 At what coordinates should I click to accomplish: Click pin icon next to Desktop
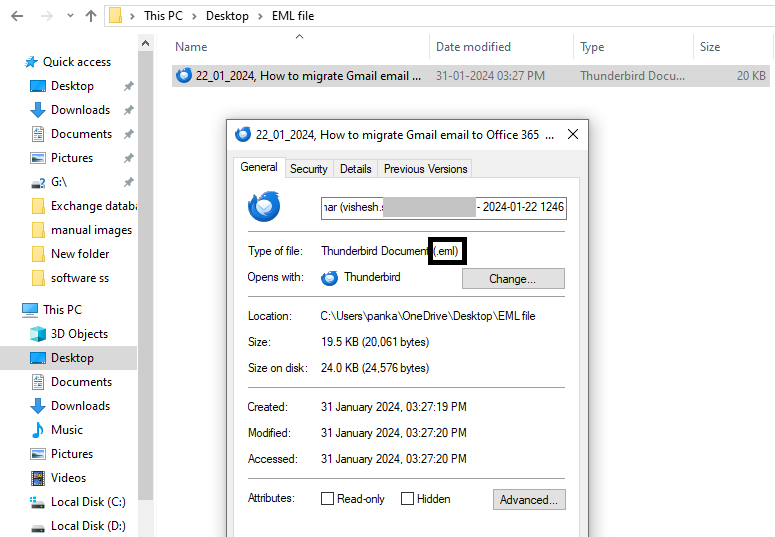pos(129,86)
